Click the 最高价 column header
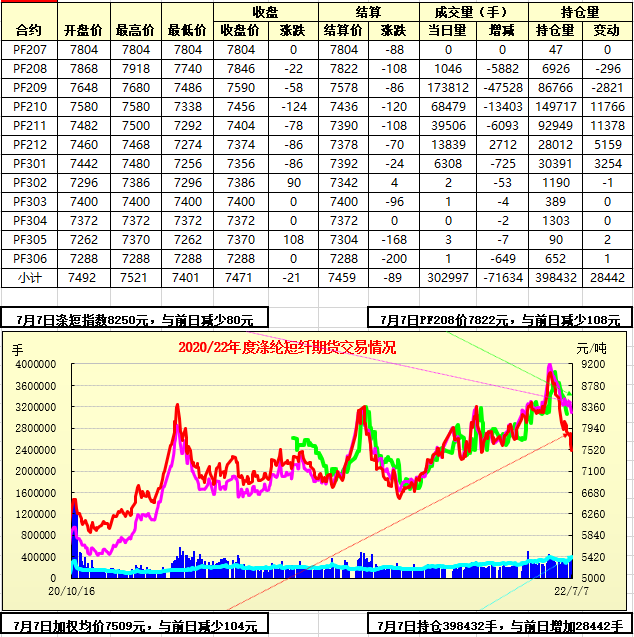This screenshot has height=637, width=634. click(x=133, y=30)
